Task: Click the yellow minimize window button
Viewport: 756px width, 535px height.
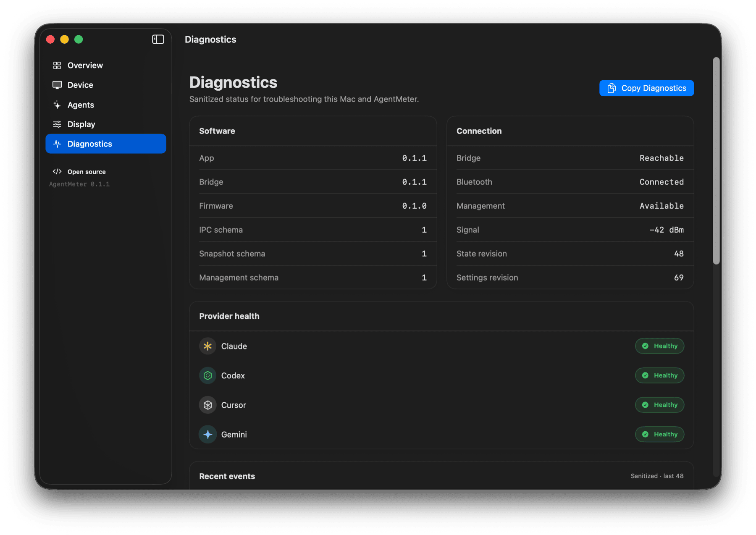Action: (x=64, y=39)
